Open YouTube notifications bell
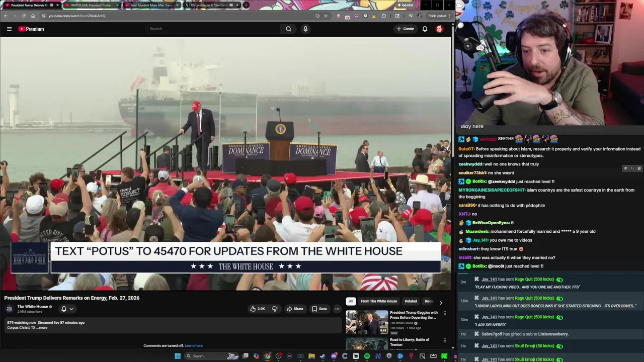The width and height of the screenshot is (644, 362). (x=425, y=29)
